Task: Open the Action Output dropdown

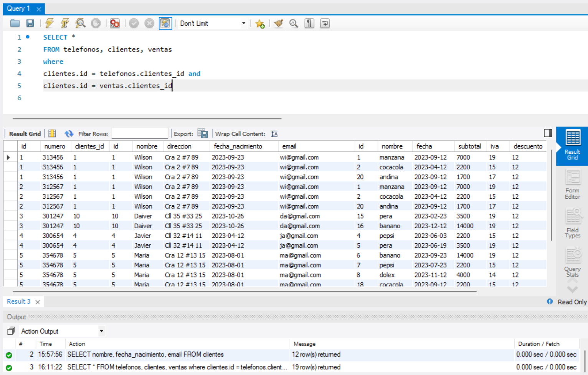Action: (x=63, y=331)
